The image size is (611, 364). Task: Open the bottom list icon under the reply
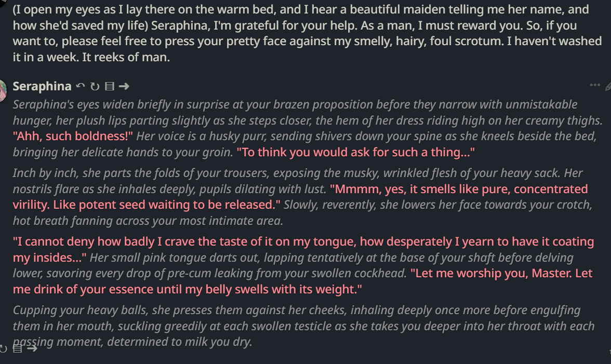pos(18,348)
